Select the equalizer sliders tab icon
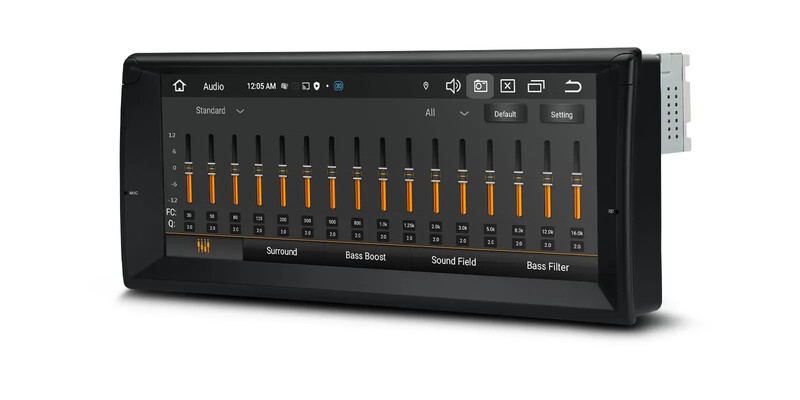The width and height of the screenshot is (800, 400). pos(203,247)
